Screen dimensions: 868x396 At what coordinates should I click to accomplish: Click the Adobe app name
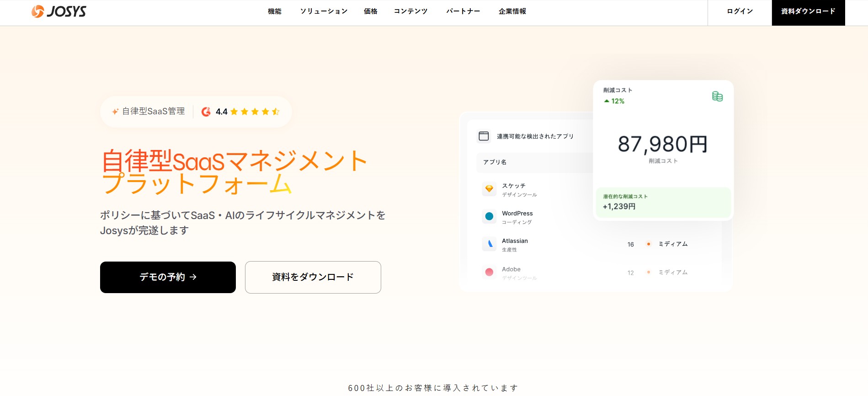click(x=511, y=269)
